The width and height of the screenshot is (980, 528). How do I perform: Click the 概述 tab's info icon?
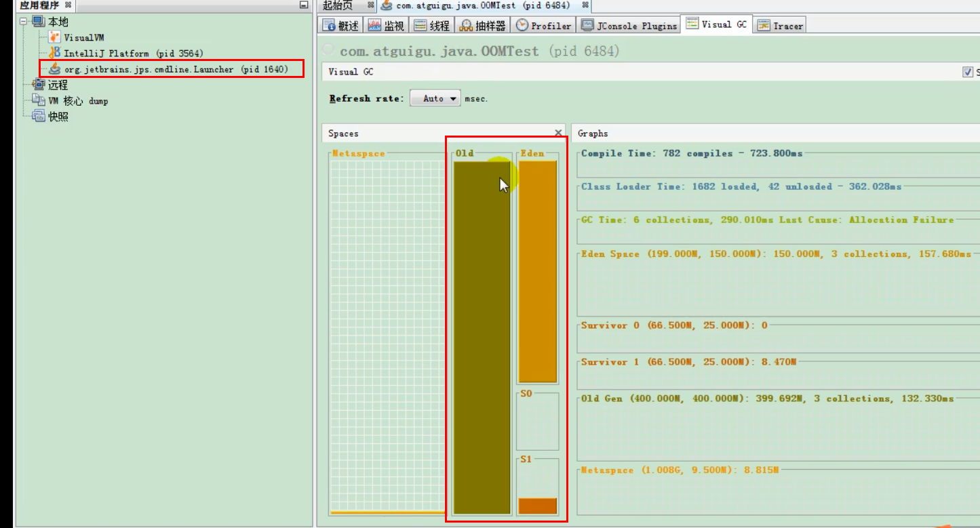coord(329,26)
